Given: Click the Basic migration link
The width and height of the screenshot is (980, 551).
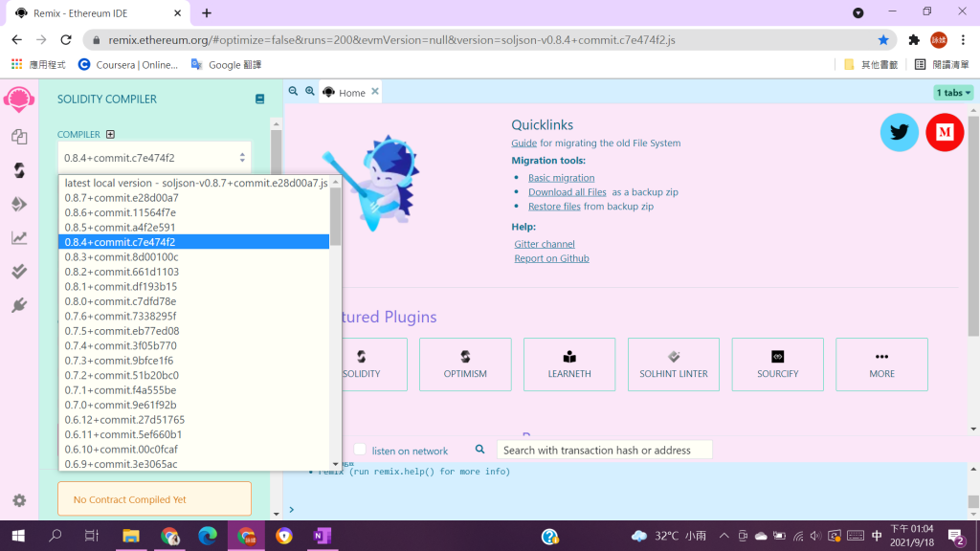Looking at the screenshot, I should (x=561, y=178).
